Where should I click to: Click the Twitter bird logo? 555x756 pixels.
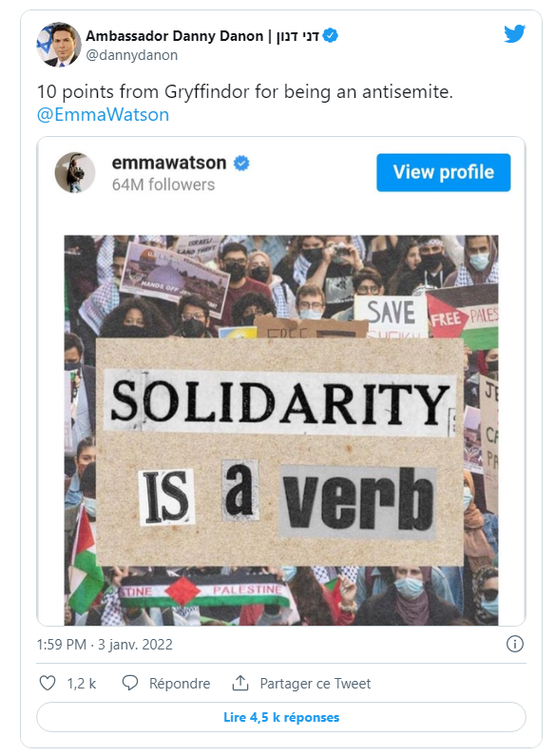pos(514,33)
